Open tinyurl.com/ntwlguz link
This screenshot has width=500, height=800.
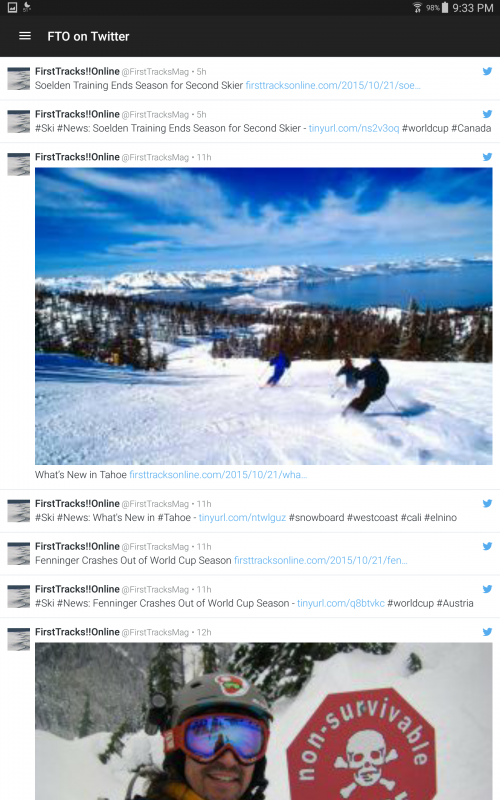point(242,517)
